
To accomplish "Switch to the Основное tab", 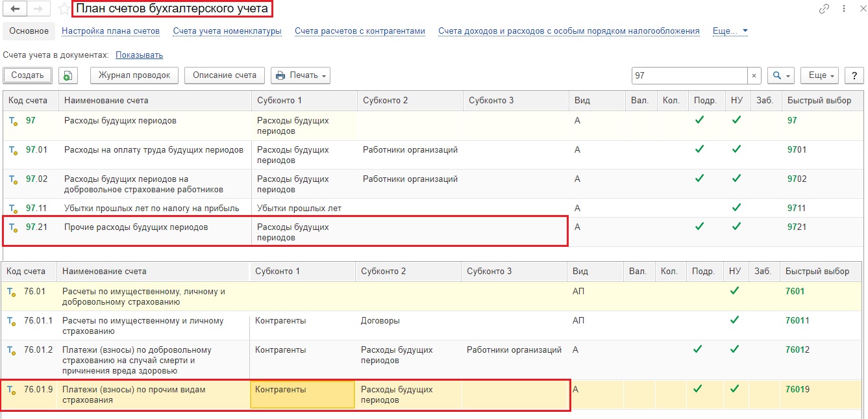I will pos(29,31).
